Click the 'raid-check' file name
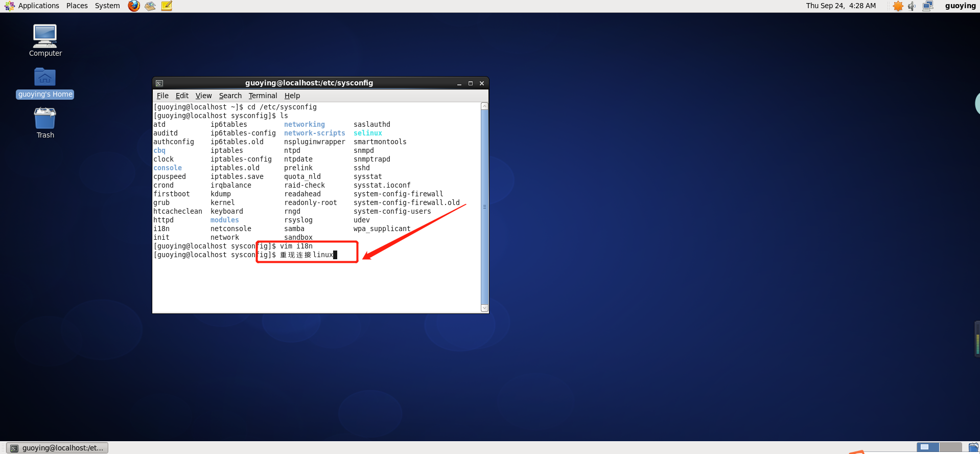This screenshot has width=980, height=454. click(x=305, y=185)
